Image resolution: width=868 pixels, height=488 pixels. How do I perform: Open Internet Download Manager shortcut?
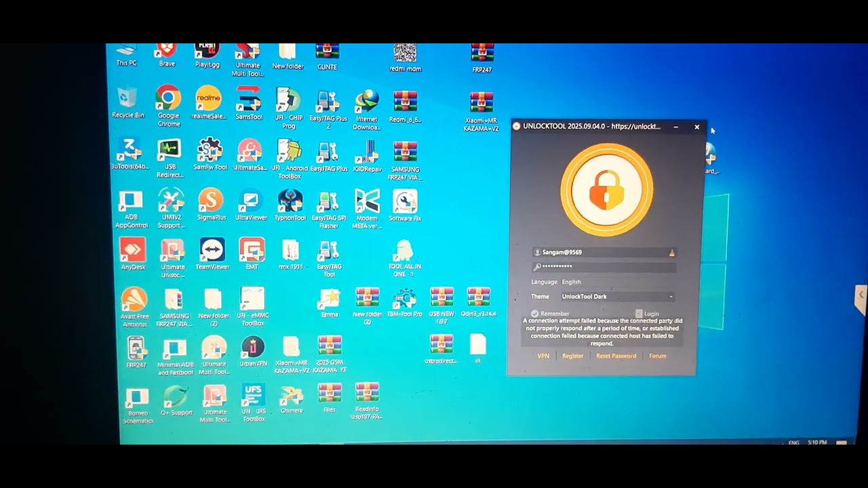pyautogui.click(x=367, y=110)
